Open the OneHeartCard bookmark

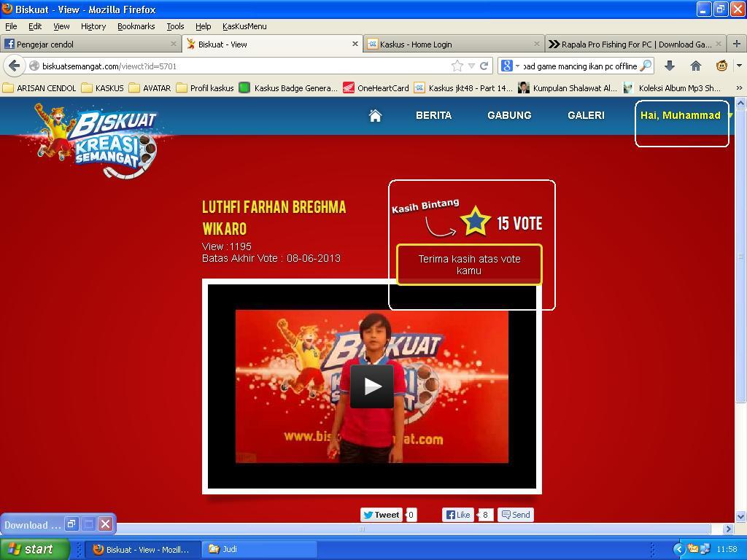tap(376, 88)
